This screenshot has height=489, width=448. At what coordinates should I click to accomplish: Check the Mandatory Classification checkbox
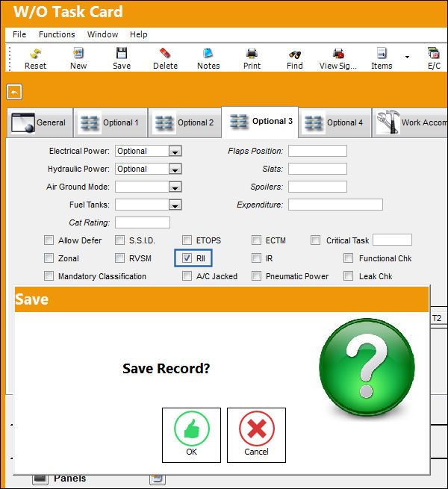point(49,276)
